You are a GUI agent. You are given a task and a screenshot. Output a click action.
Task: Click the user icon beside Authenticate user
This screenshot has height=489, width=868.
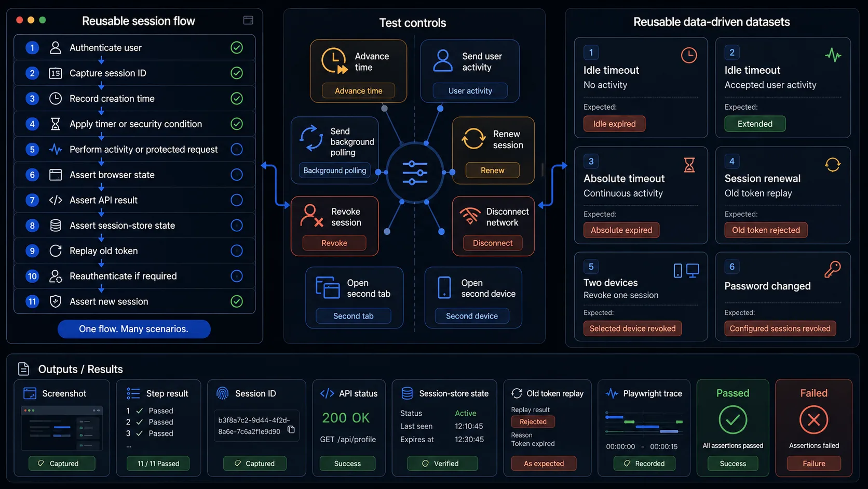coord(56,48)
